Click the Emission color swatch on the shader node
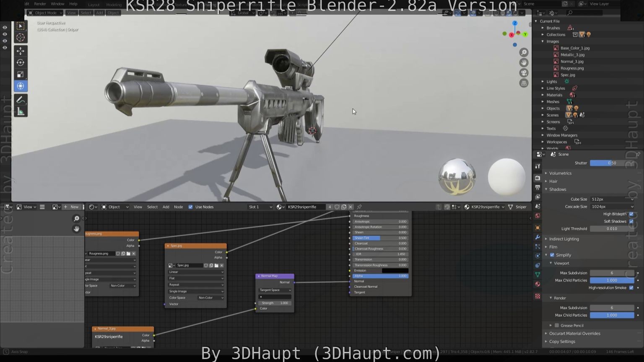Viewport: 644px width, 362px height. 394,270
